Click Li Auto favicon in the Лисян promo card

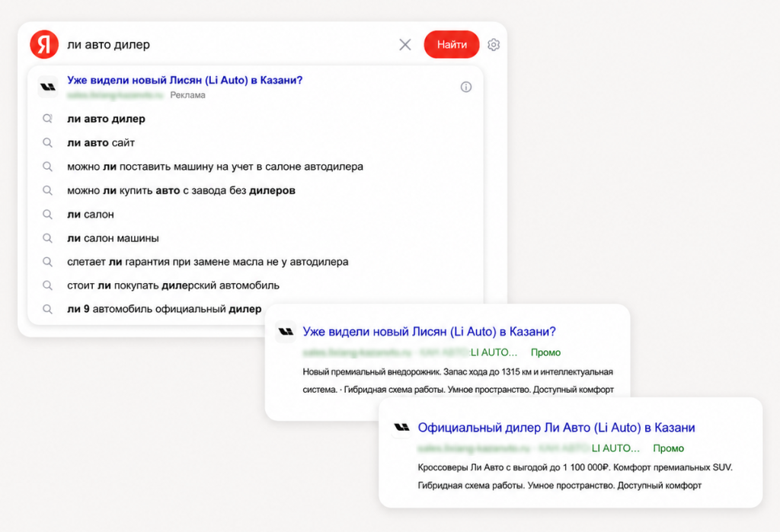tap(286, 331)
